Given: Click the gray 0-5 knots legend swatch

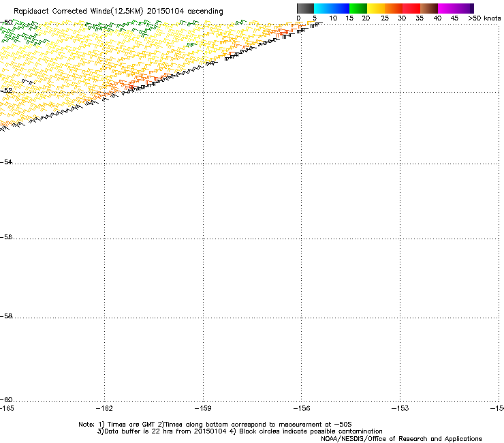Looking at the screenshot, I should pos(305,8).
